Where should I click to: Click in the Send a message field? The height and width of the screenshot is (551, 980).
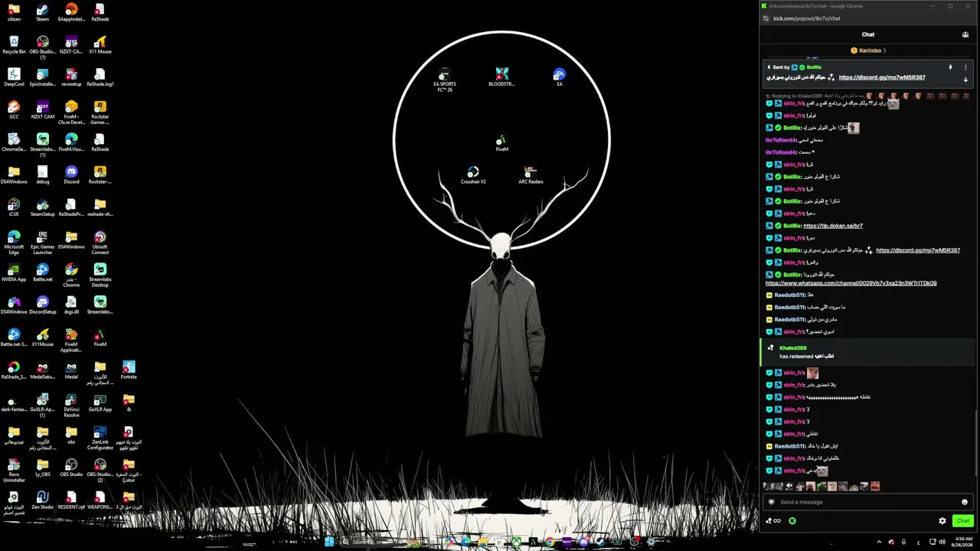[868, 502]
